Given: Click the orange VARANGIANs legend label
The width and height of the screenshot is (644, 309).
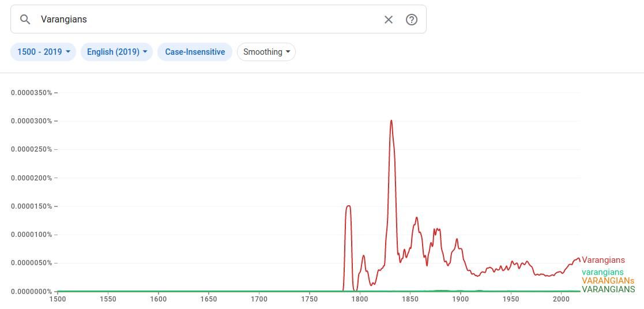Looking at the screenshot, I should pos(608,281).
